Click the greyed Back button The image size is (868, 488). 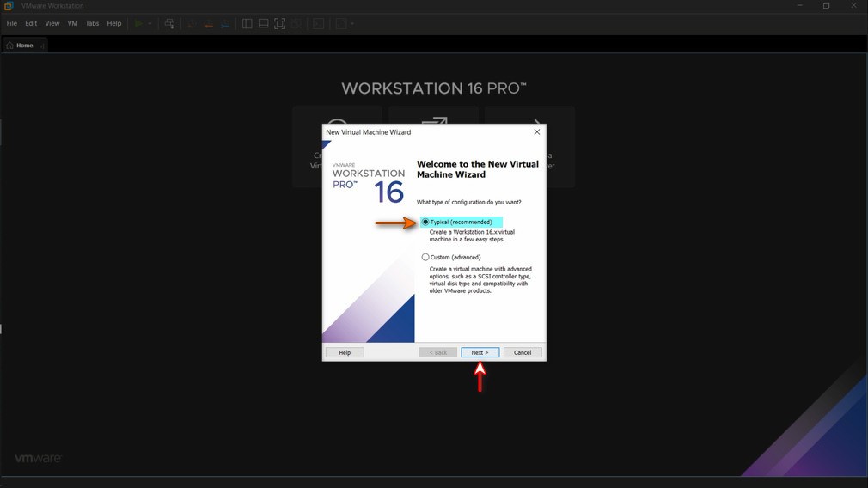[x=438, y=352]
